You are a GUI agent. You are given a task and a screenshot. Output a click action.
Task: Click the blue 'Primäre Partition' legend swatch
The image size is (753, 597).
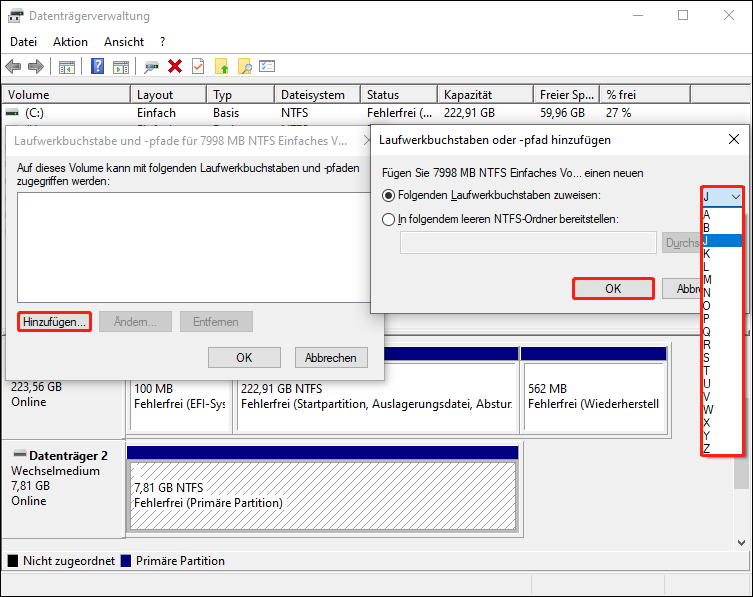[x=126, y=560]
